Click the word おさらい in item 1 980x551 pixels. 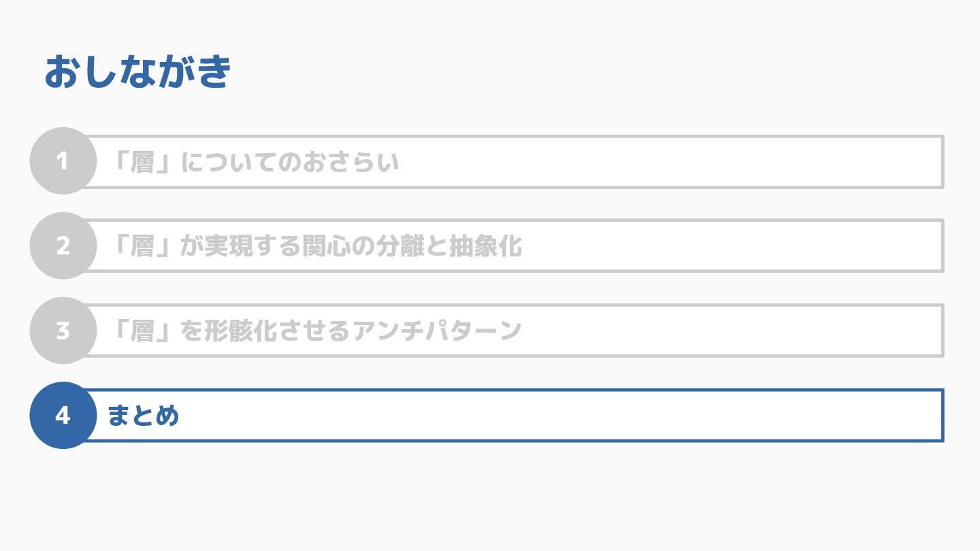click(x=350, y=162)
